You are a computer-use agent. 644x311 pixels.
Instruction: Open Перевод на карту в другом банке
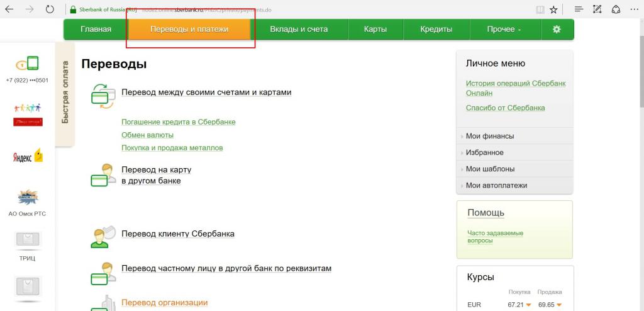coord(157,175)
